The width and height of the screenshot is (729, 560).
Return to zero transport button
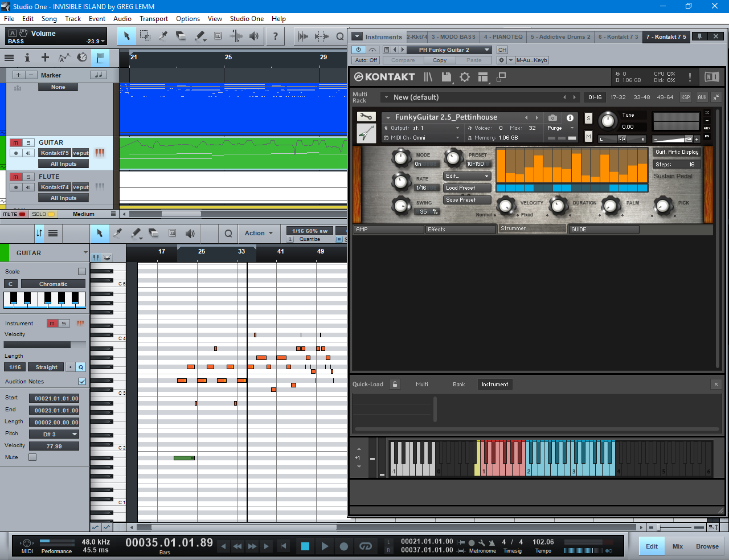[284, 546]
